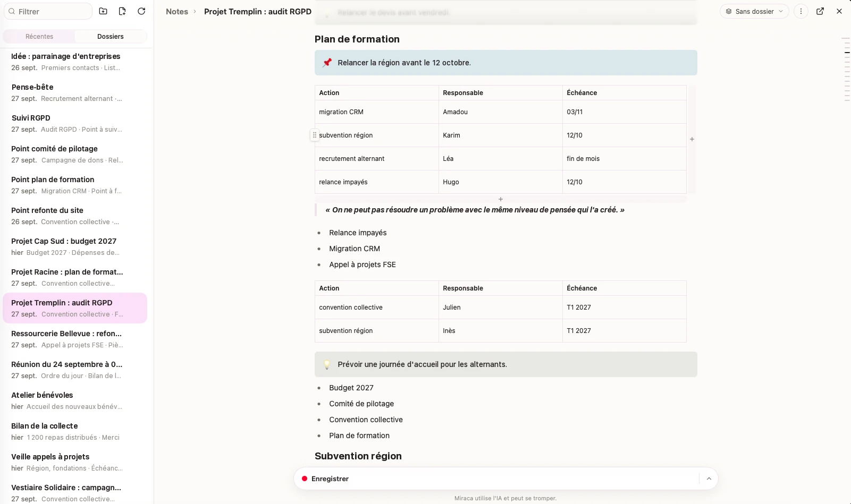The image size is (851, 504).
Task: Open the Réunion du 24 septembre note
Action: point(75,370)
